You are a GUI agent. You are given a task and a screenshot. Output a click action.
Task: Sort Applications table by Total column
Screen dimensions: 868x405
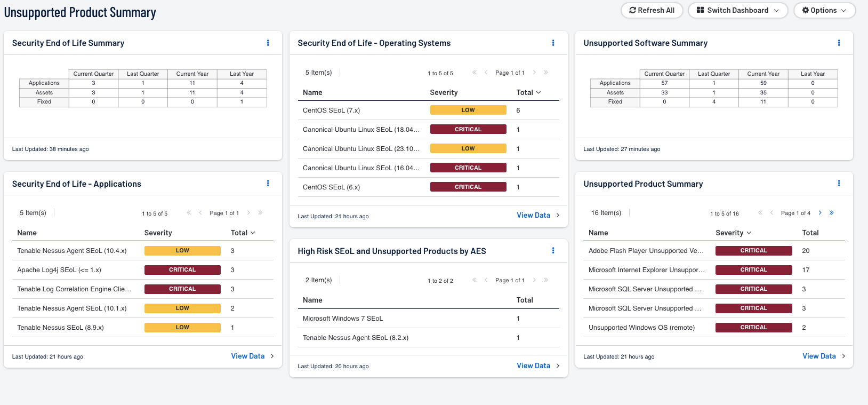pos(243,233)
